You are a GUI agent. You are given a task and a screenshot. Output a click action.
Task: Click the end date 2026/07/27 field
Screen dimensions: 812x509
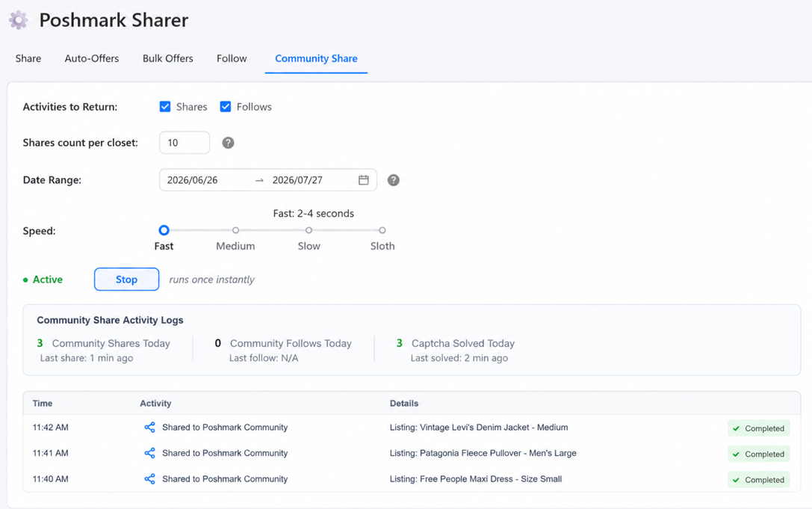click(x=298, y=180)
